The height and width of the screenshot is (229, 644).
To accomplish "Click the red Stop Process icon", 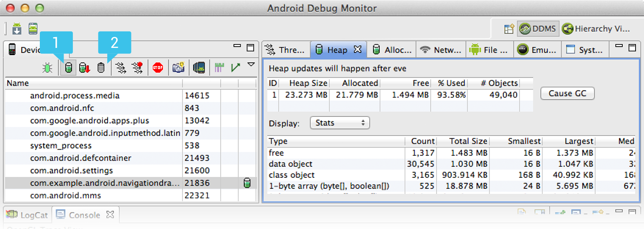I will (x=158, y=68).
